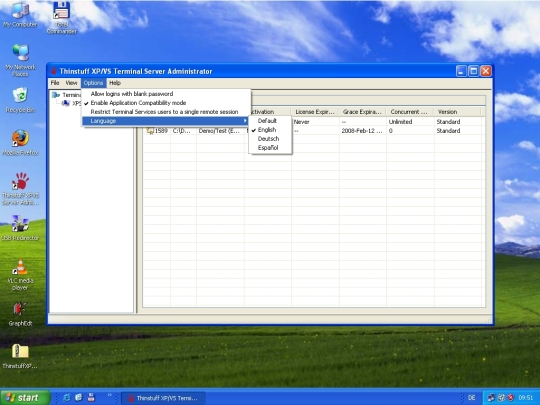Click '1589' license ID cell
Screen dimensions: 540x405
(161, 131)
